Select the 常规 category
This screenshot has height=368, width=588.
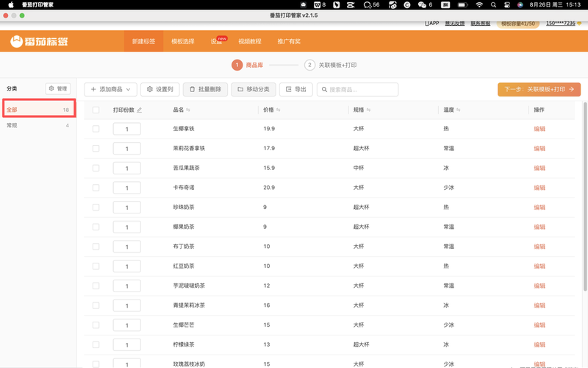click(39, 125)
